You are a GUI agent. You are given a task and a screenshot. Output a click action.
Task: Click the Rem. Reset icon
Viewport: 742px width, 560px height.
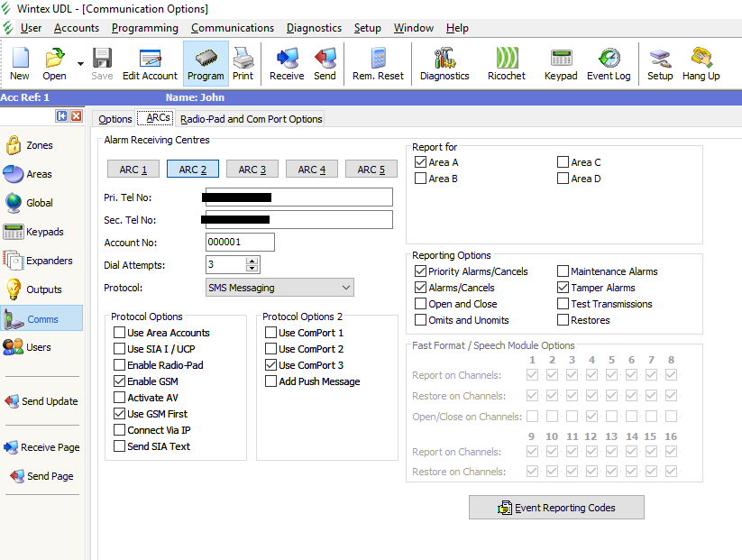coord(378,65)
